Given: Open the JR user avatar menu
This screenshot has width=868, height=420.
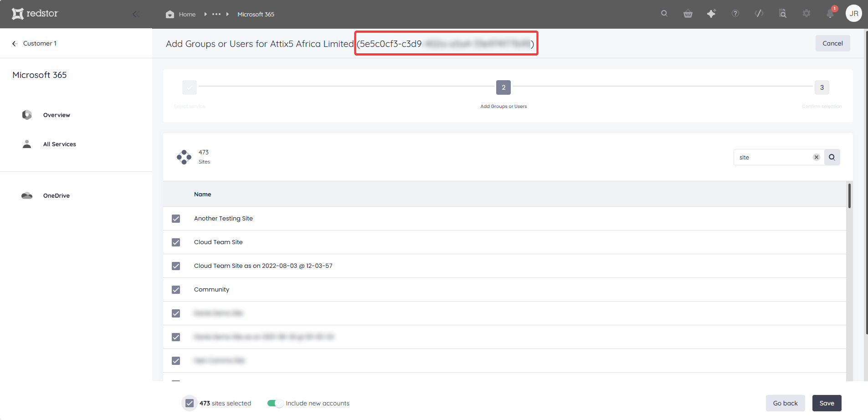Looking at the screenshot, I should click(854, 14).
